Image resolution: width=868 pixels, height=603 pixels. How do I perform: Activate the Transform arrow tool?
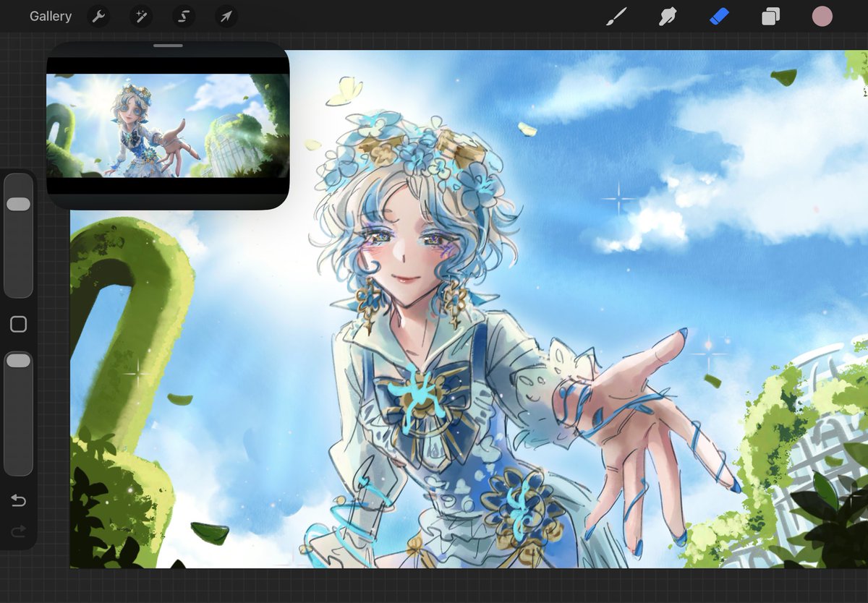click(x=226, y=16)
